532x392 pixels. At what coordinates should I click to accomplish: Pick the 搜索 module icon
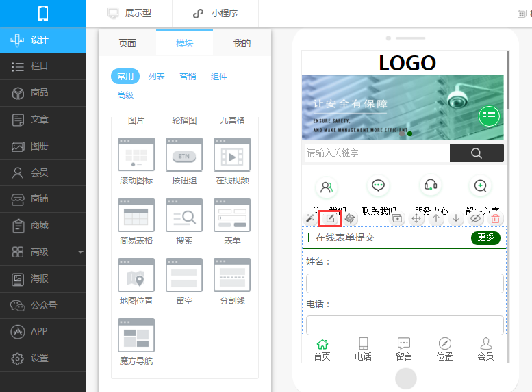184,215
